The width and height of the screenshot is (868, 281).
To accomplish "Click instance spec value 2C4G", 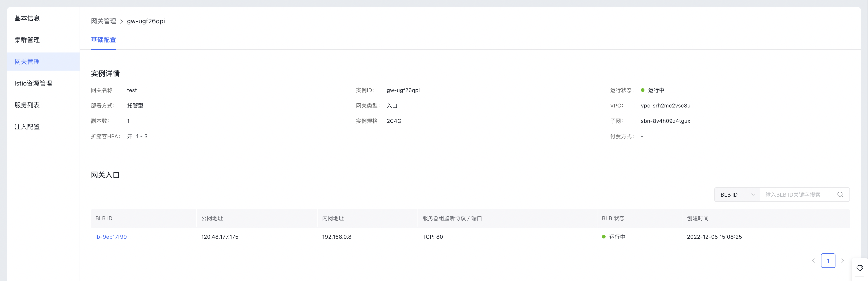I will point(394,121).
